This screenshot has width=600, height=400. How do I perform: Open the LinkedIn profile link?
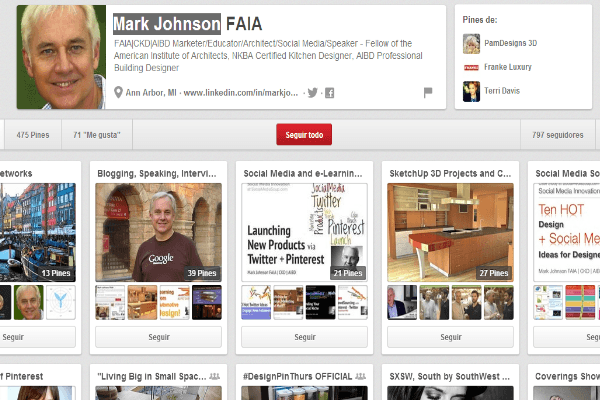(x=241, y=93)
